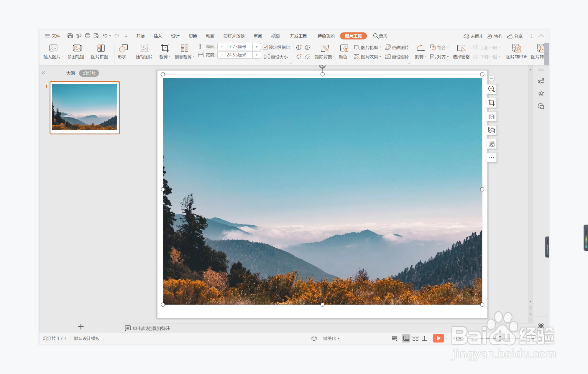Click 创意裁剪 (Creative Crop) icon

[x=184, y=48]
